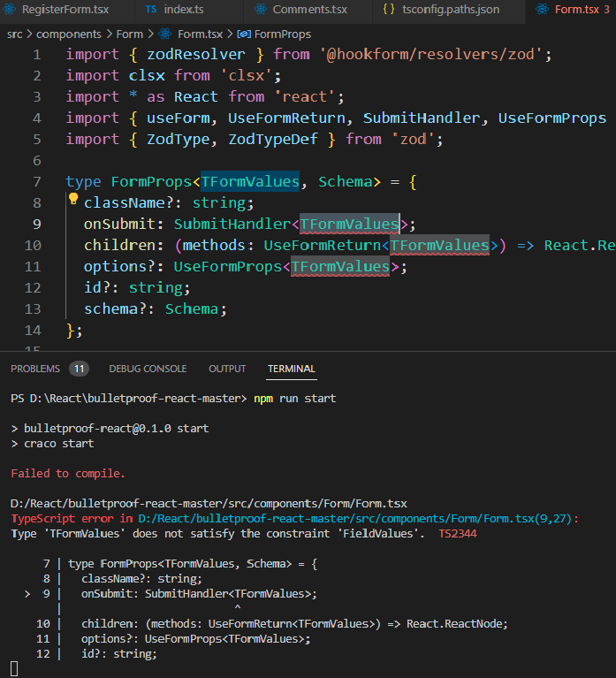Click the schema property on line 13
This screenshot has height=678, width=616.
click(x=110, y=309)
